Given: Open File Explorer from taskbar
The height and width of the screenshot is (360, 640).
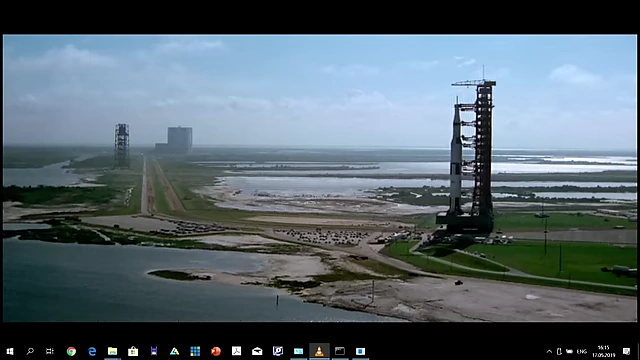Looking at the screenshot, I should (x=112, y=351).
